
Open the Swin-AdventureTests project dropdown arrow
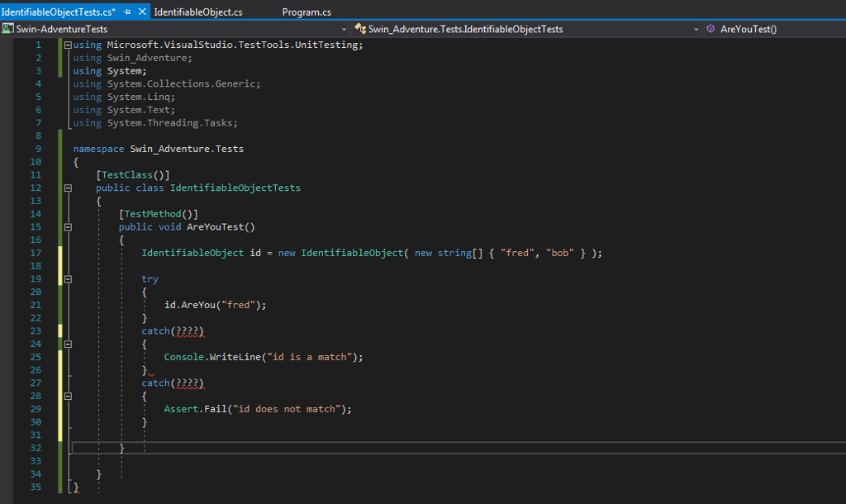[x=344, y=29]
